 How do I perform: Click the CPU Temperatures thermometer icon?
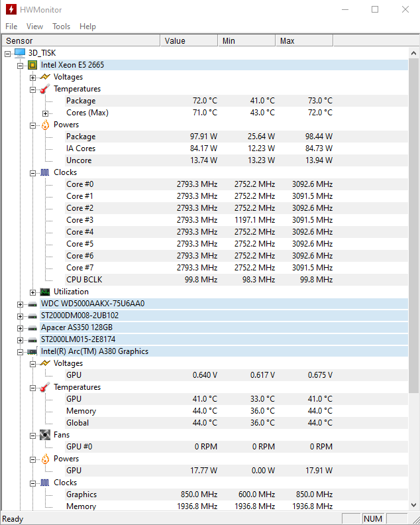coord(45,89)
